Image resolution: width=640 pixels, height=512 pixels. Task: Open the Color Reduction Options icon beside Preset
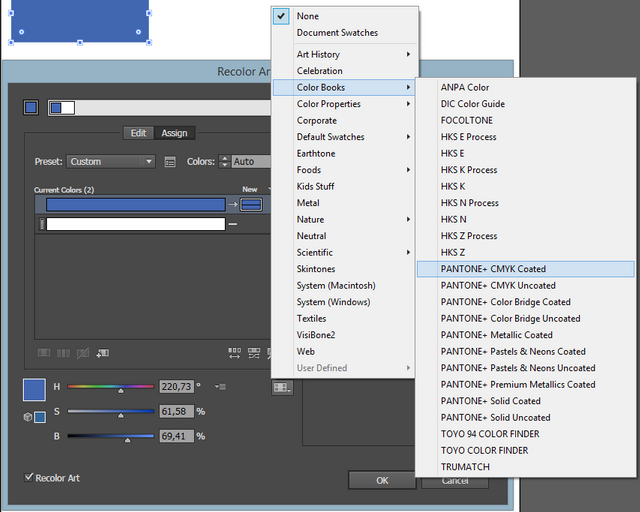170,162
